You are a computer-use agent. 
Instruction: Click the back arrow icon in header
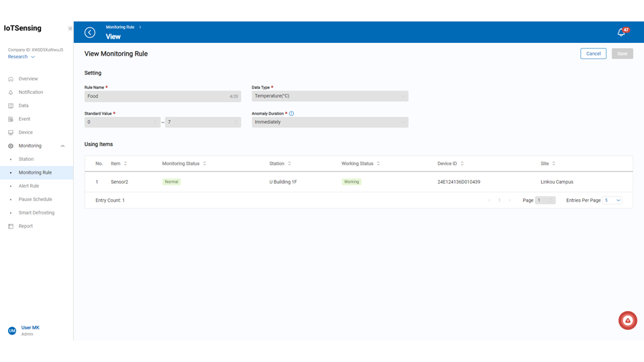coord(90,32)
